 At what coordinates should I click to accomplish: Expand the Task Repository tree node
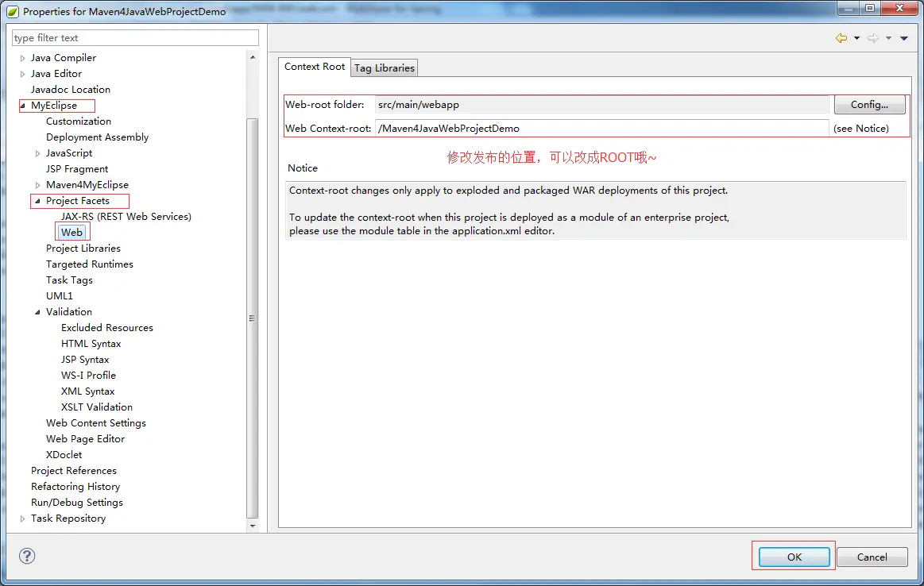[22, 519]
